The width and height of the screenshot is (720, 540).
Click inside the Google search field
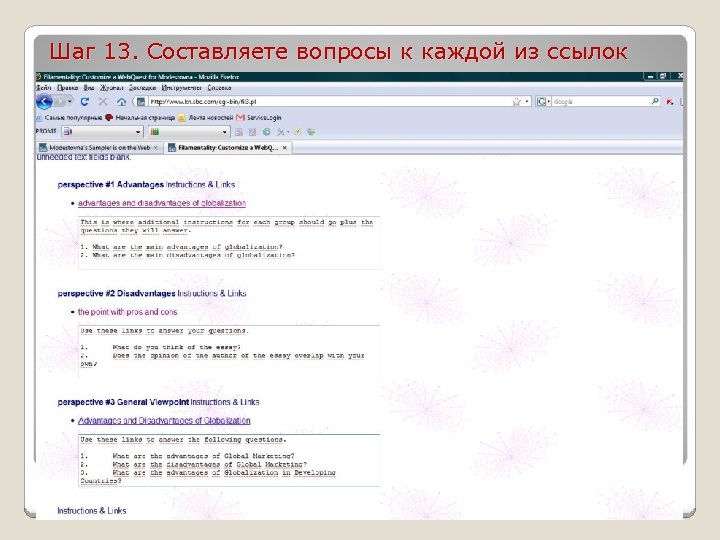point(601,101)
